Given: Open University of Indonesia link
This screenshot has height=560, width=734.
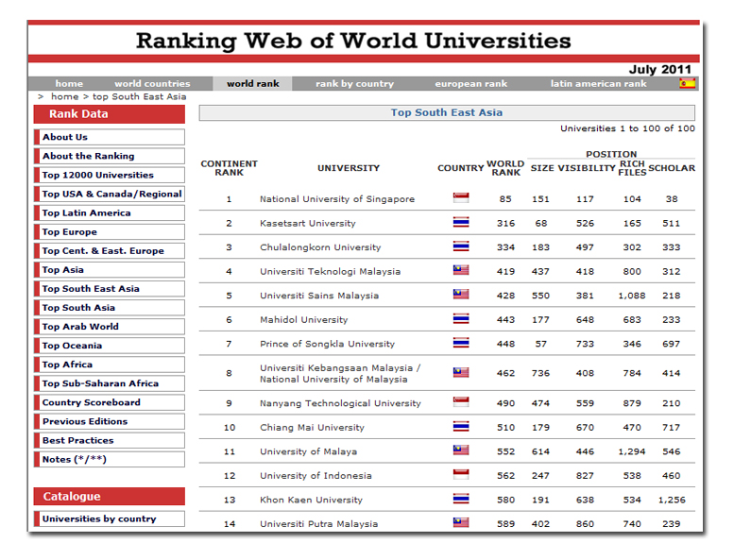Looking at the screenshot, I should [x=316, y=475].
